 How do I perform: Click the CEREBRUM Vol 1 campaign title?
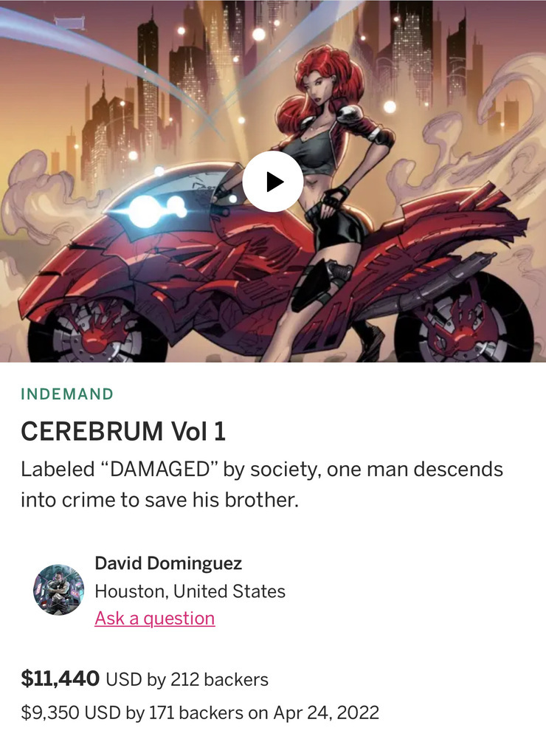123,430
